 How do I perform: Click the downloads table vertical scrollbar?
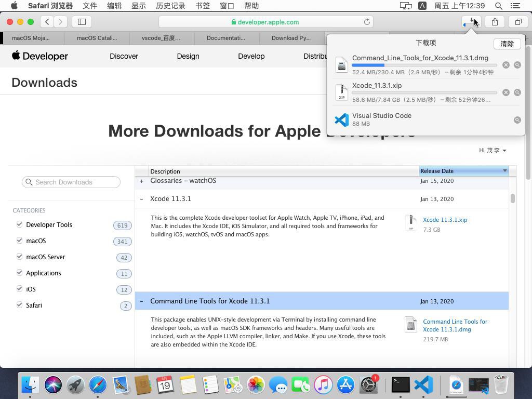(x=513, y=198)
